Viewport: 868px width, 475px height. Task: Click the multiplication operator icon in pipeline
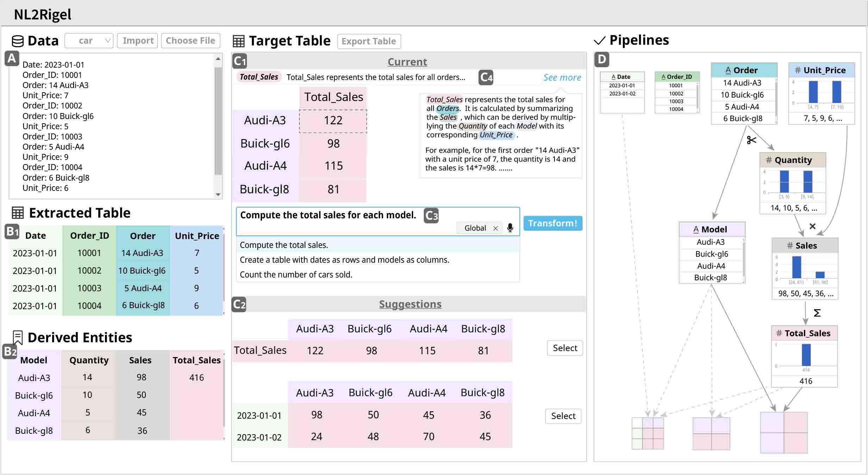pyautogui.click(x=812, y=226)
